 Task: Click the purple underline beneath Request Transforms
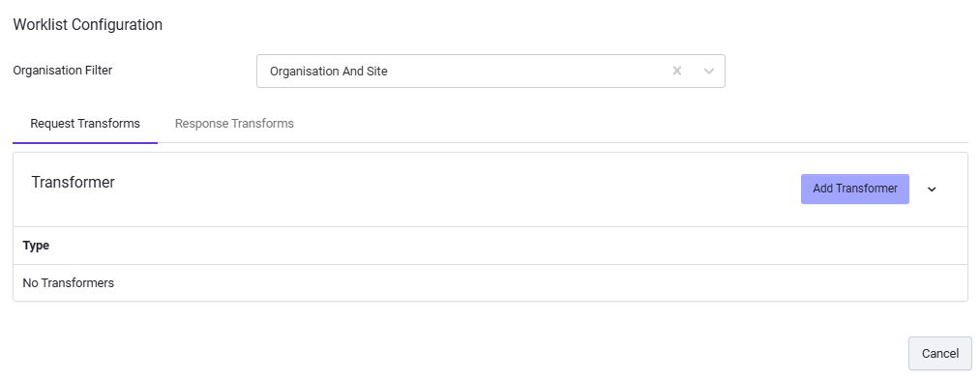pyautogui.click(x=85, y=143)
